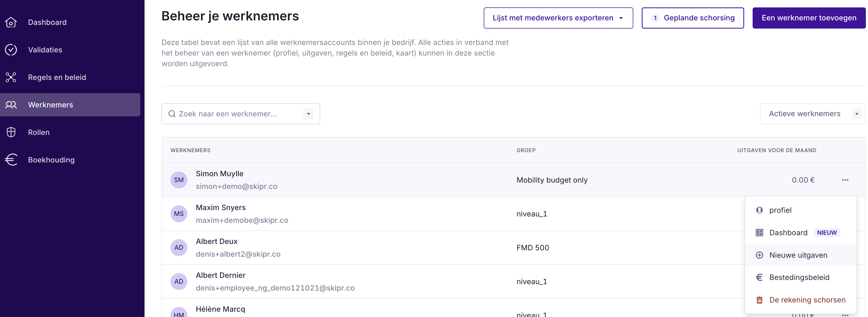The width and height of the screenshot is (868, 317).
Task: Click the Boekhouding euro icon
Action: (x=11, y=160)
